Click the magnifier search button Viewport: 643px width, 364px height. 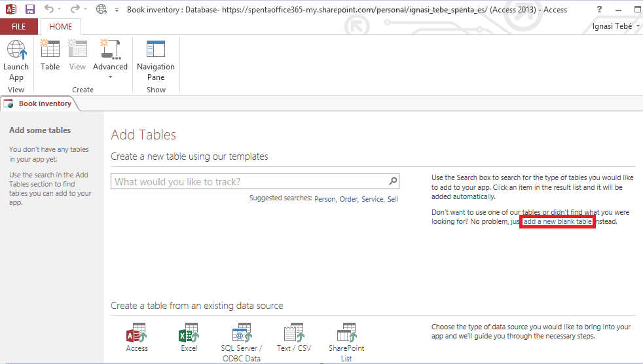coord(393,181)
